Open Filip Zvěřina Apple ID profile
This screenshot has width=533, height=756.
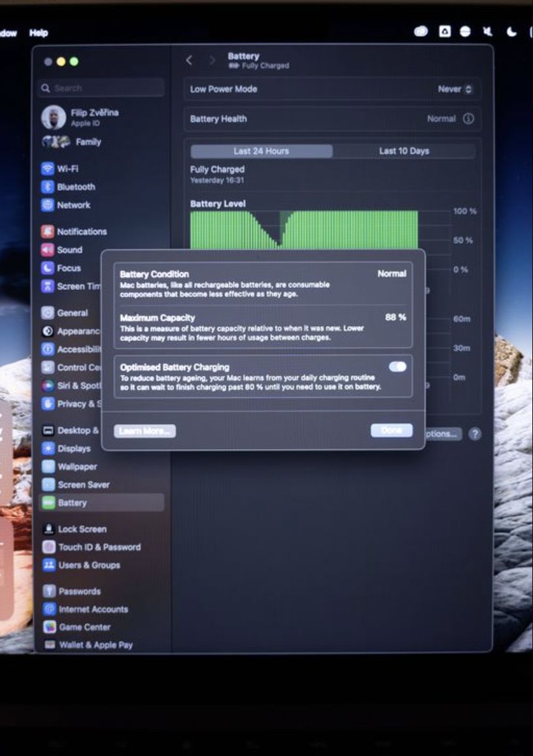[80, 117]
